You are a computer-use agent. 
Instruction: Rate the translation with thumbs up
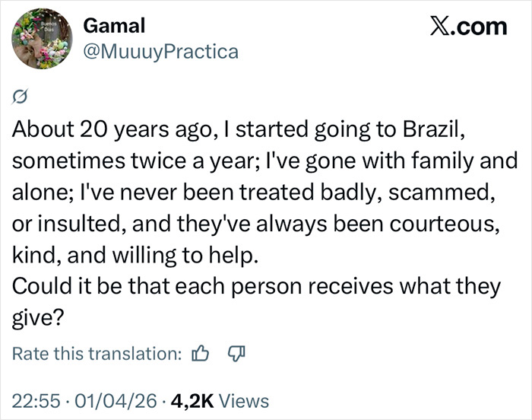click(201, 352)
